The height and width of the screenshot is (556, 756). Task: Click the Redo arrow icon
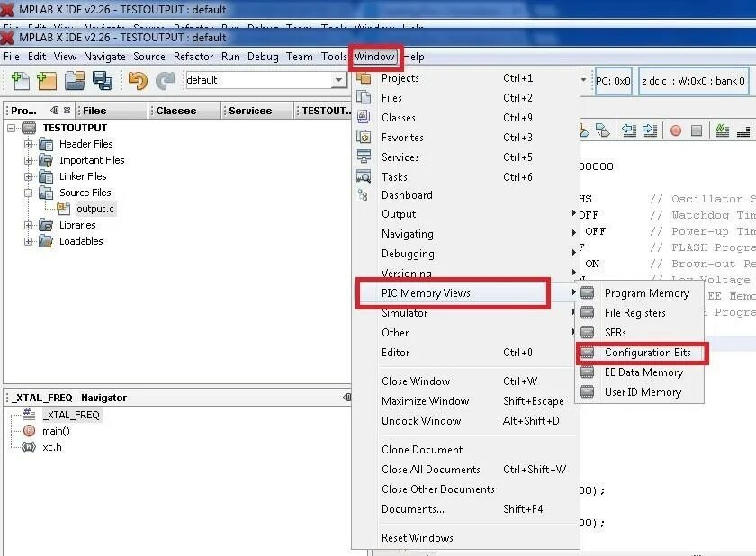pyautogui.click(x=165, y=80)
